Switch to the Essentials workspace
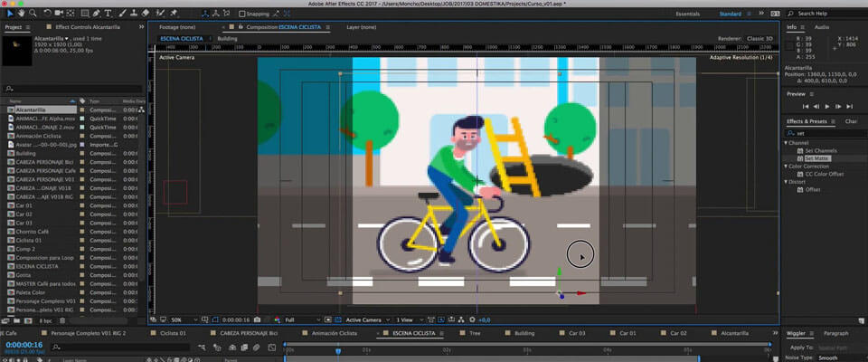868x362 pixels. [687, 14]
